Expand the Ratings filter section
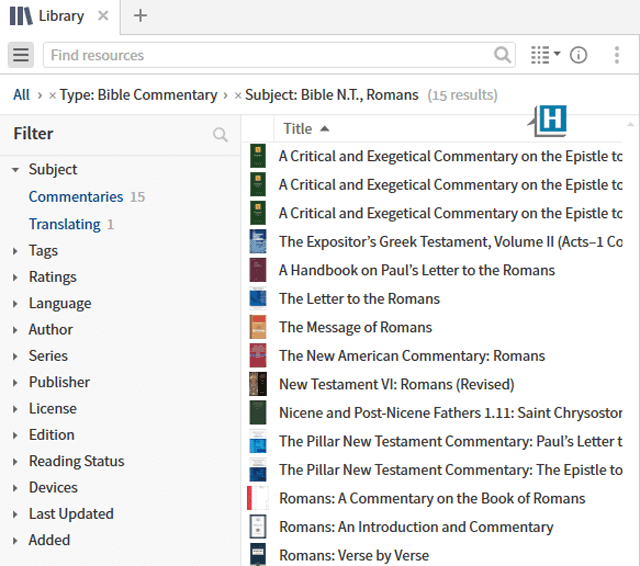Image resolution: width=640 pixels, height=566 pixels. tap(16, 277)
